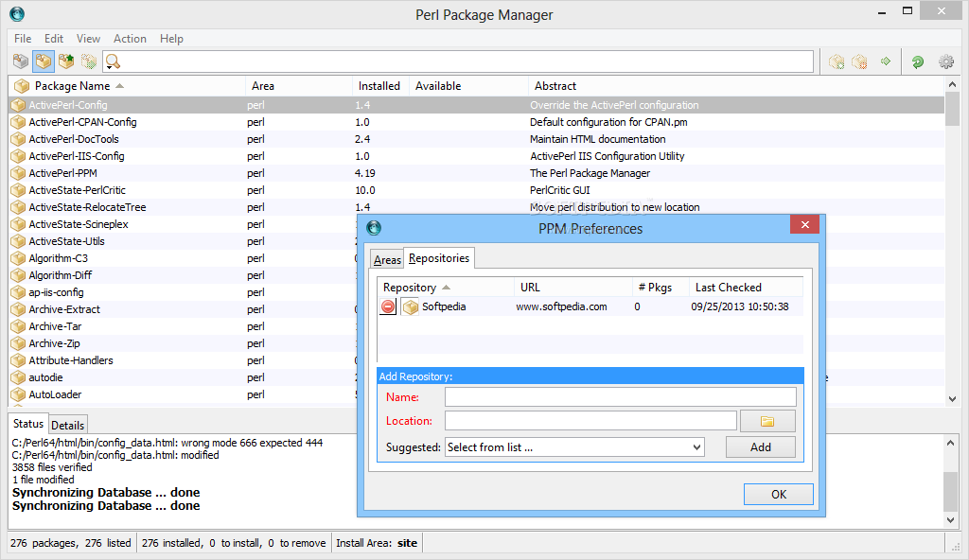The width and height of the screenshot is (969, 560).
Task: Mark package for remove icon
Action: [859, 61]
